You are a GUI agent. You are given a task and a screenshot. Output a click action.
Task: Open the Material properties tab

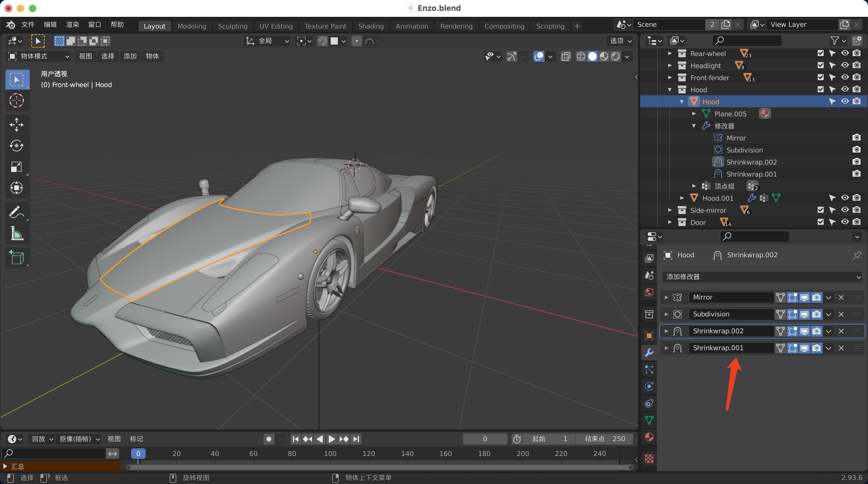point(649,437)
